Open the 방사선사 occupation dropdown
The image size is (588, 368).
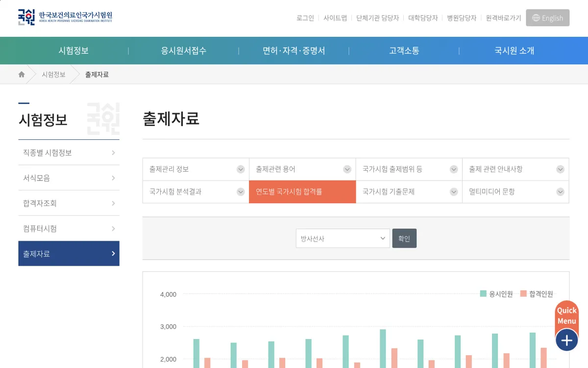[x=343, y=238]
